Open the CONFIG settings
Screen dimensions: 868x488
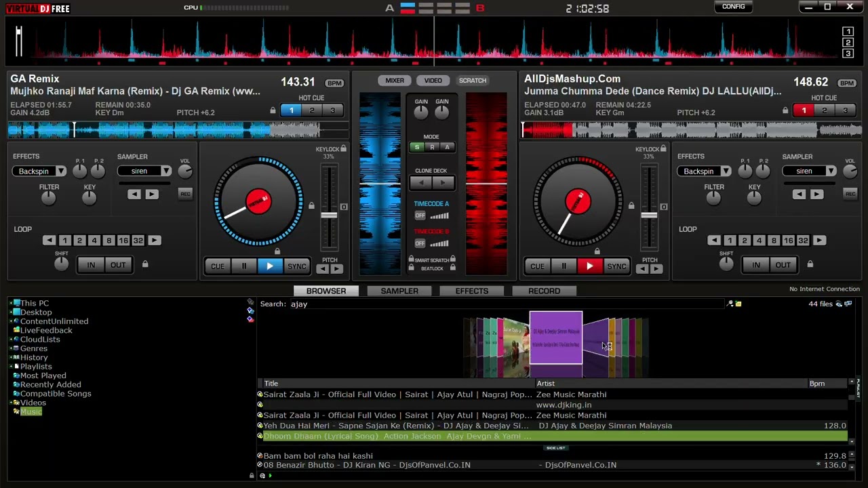click(x=734, y=7)
